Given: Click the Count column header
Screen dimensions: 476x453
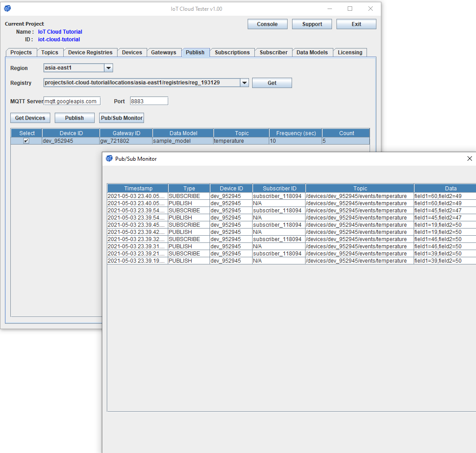Looking at the screenshot, I should (346, 133).
